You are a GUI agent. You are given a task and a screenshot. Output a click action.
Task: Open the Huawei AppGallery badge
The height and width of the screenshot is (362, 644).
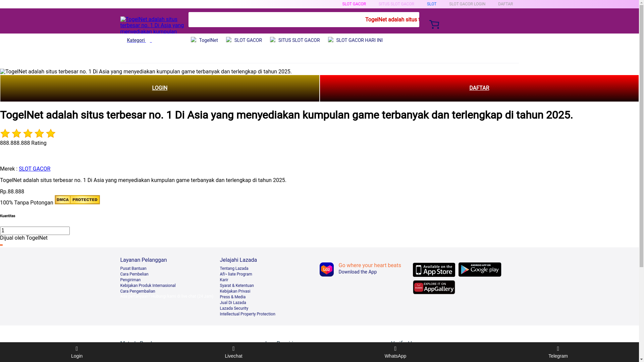434,287
